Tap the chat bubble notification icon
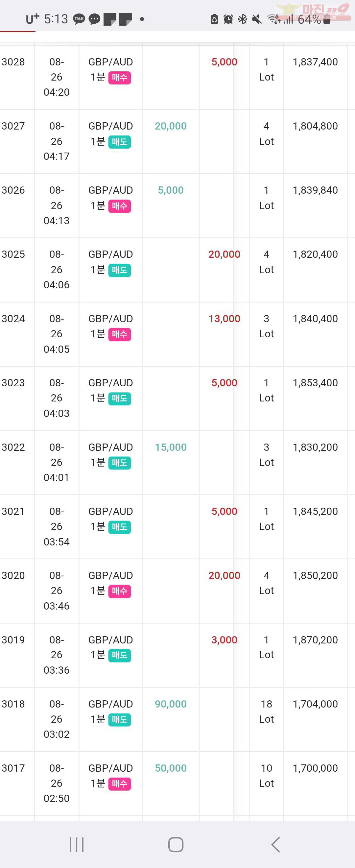355x868 pixels. click(94, 19)
